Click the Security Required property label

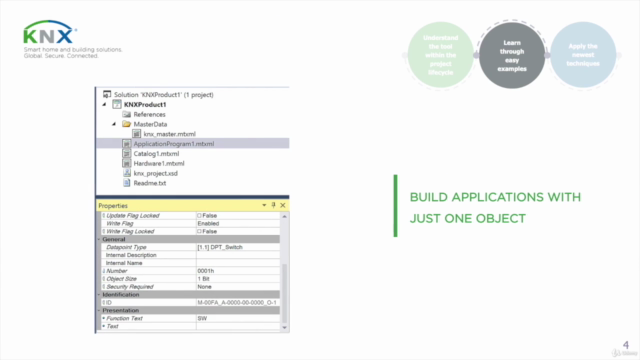pyautogui.click(x=130, y=287)
